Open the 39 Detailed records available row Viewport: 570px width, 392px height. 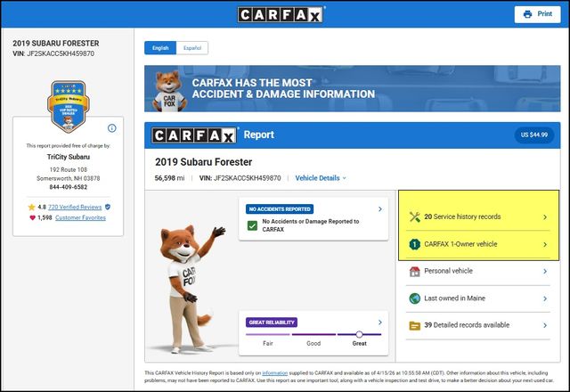(478, 325)
